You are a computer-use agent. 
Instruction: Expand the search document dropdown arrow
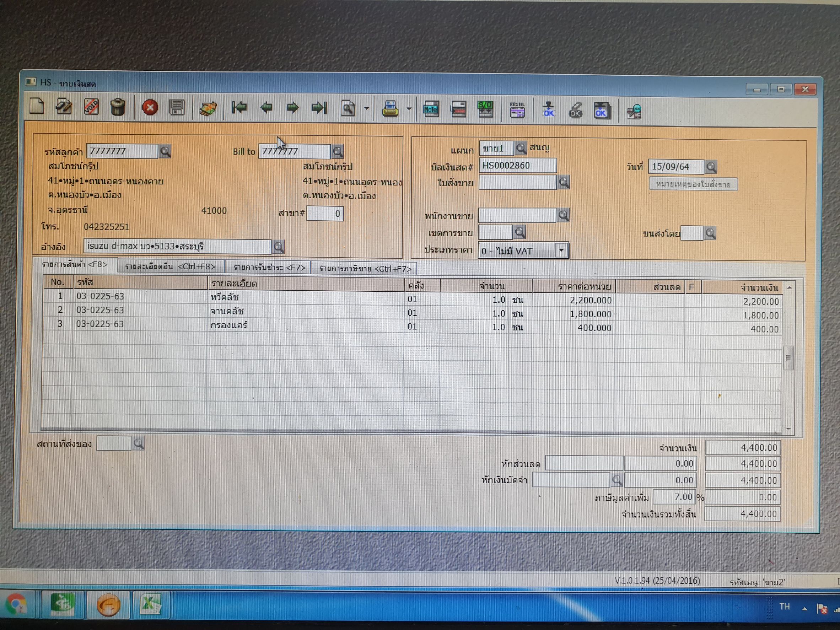tap(366, 109)
